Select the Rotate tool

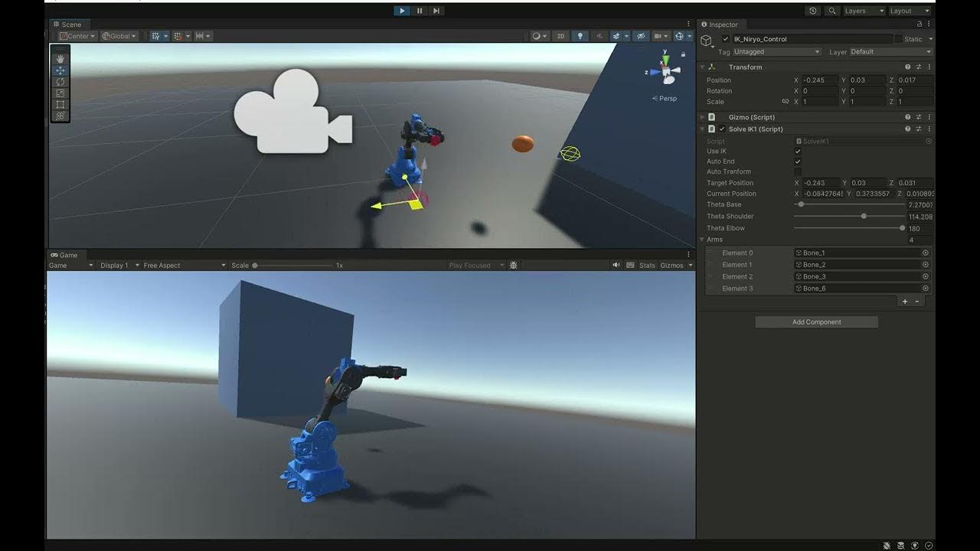click(x=60, y=81)
